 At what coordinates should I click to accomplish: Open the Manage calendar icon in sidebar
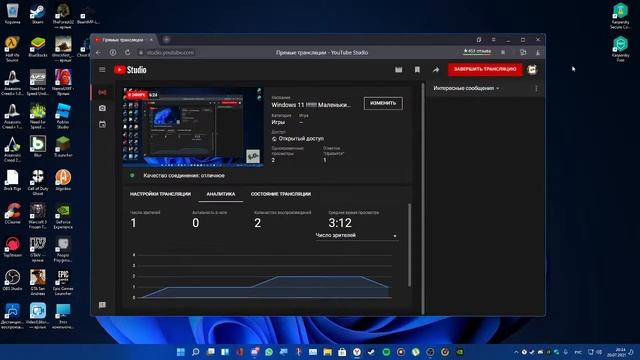pos(102,124)
